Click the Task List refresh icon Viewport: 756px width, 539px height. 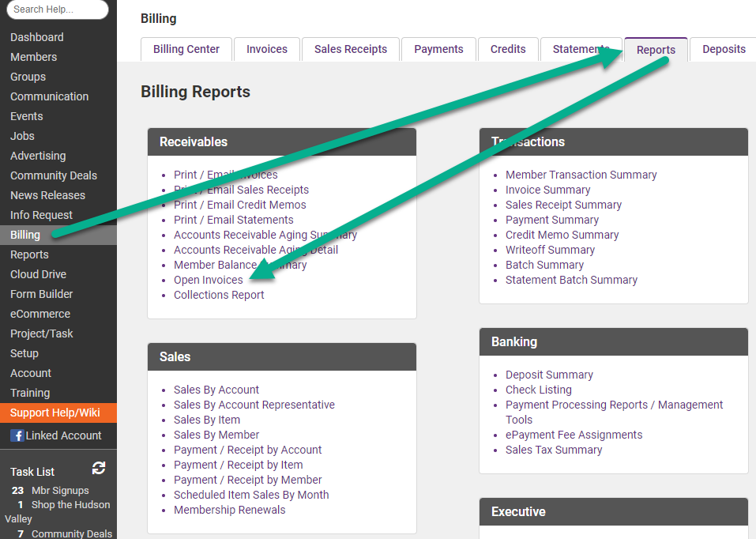point(99,468)
